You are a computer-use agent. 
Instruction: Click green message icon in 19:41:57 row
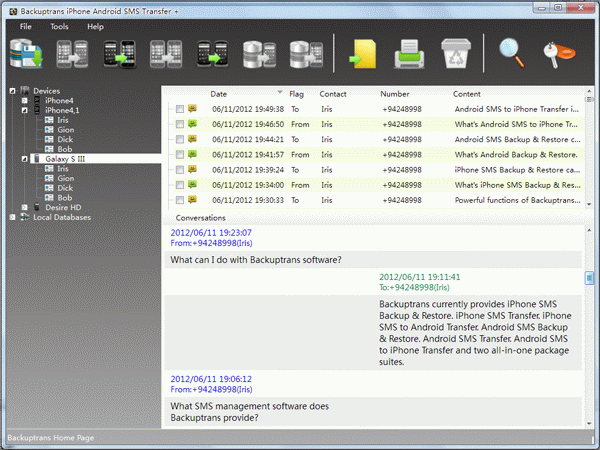tap(192, 154)
